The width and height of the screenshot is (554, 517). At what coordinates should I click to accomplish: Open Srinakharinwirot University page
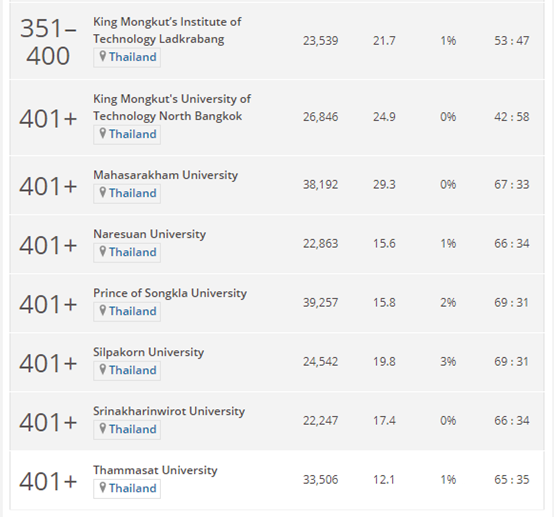click(x=169, y=411)
